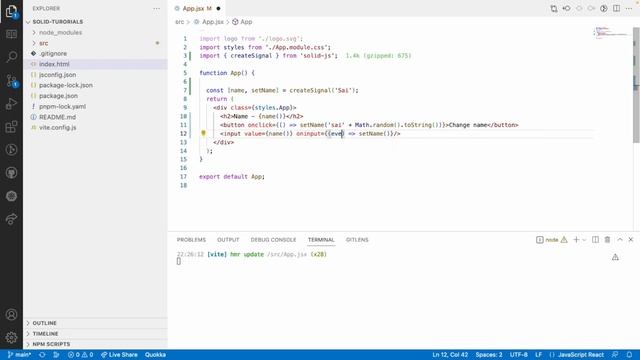Click 'App' symbol in the breadcrumb
640x360 pixels.
tap(246, 22)
